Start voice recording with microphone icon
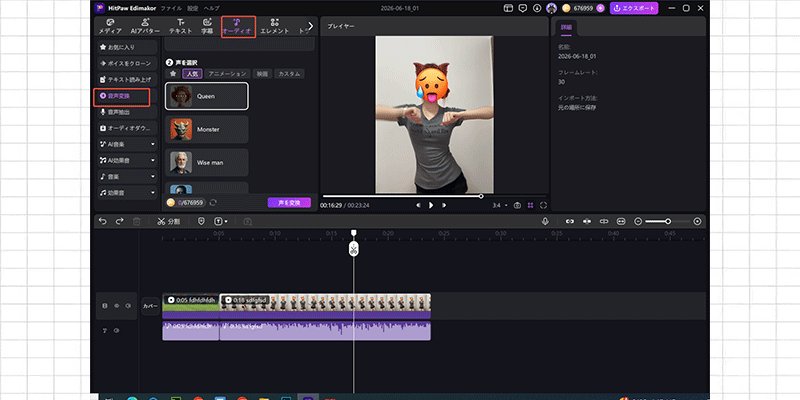 545,221
